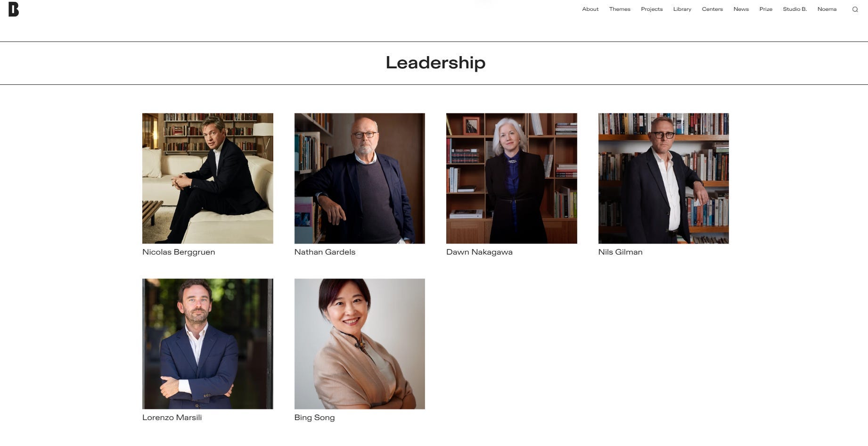Open the Prize menu item
868x446 pixels.
click(766, 9)
